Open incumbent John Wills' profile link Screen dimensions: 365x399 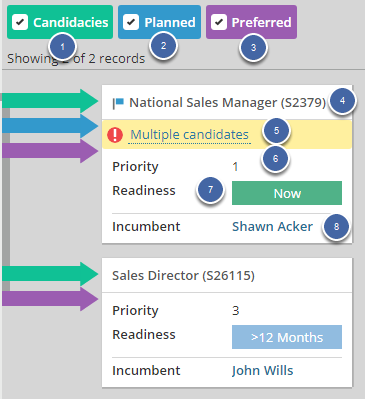[263, 371]
